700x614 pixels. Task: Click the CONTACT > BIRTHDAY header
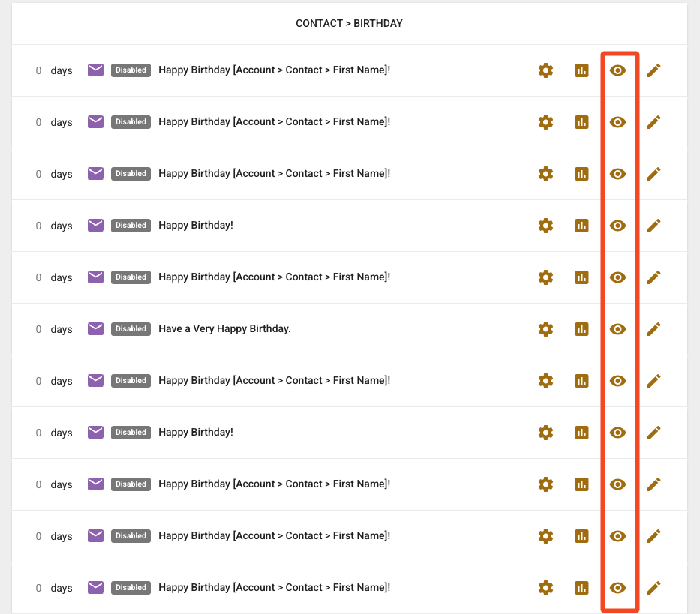click(x=349, y=24)
